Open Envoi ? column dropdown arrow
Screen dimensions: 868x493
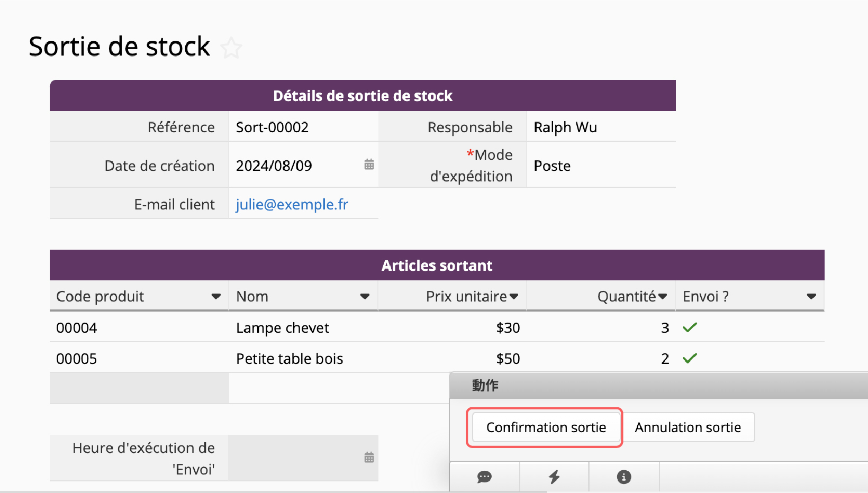[x=811, y=296]
